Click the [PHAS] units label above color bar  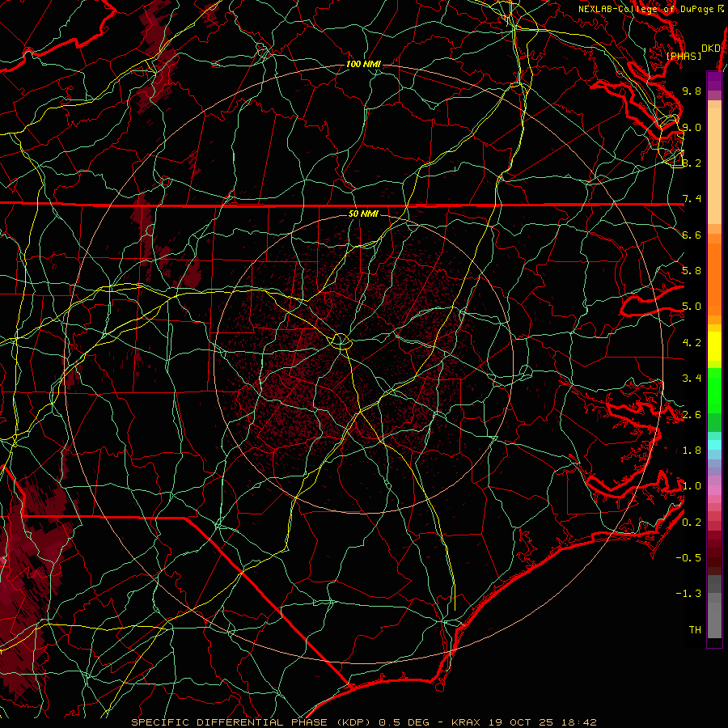(x=684, y=56)
